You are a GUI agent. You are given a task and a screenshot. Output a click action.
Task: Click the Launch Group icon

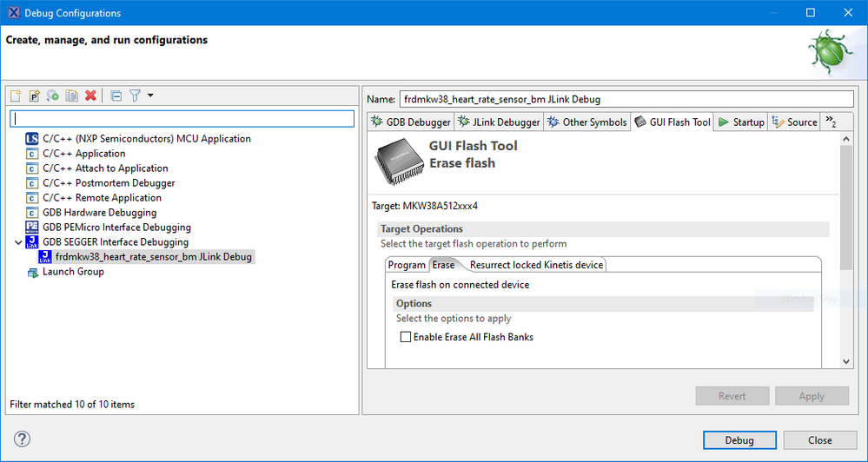(x=33, y=272)
